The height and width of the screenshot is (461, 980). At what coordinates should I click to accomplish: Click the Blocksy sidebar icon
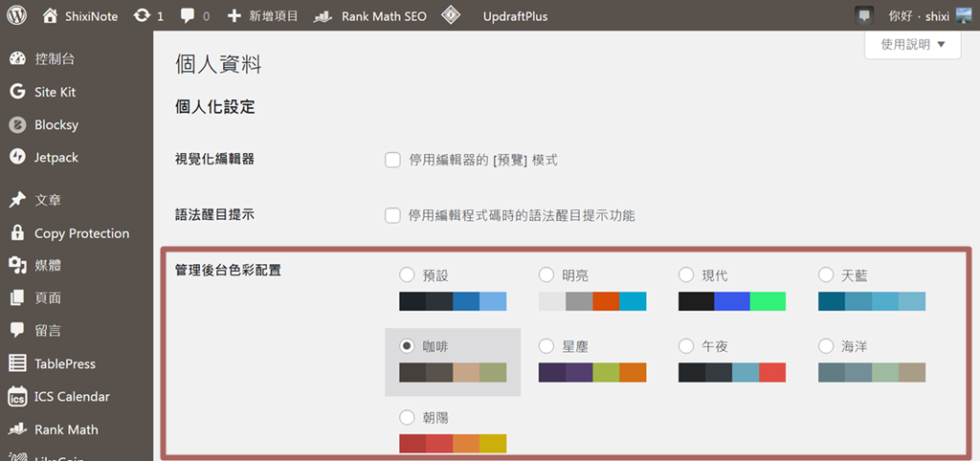(17, 125)
